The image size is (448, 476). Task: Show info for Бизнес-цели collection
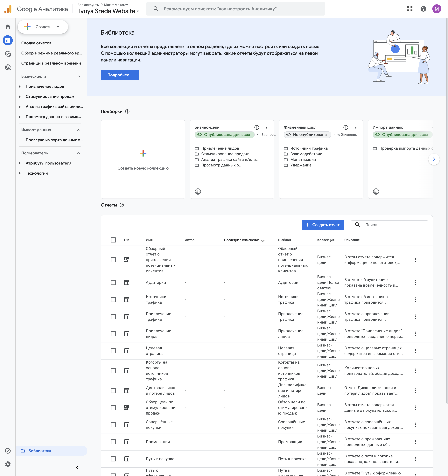(x=257, y=127)
